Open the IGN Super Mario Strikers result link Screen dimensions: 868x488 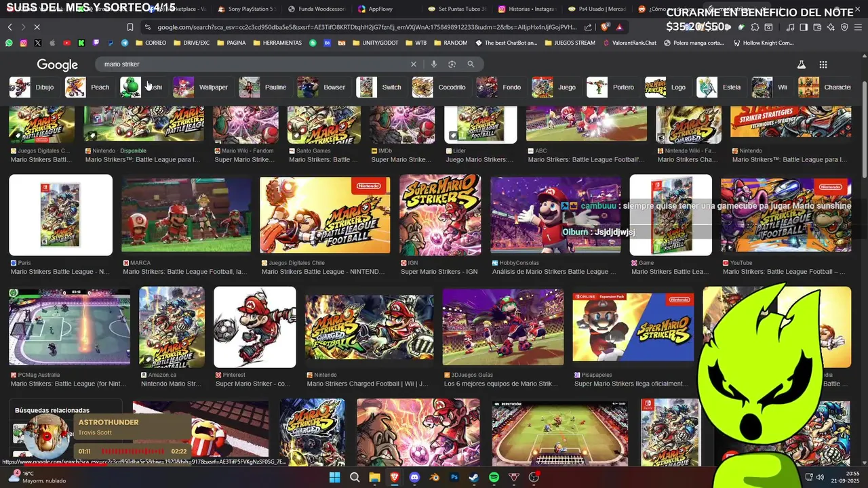pyautogui.click(x=439, y=272)
